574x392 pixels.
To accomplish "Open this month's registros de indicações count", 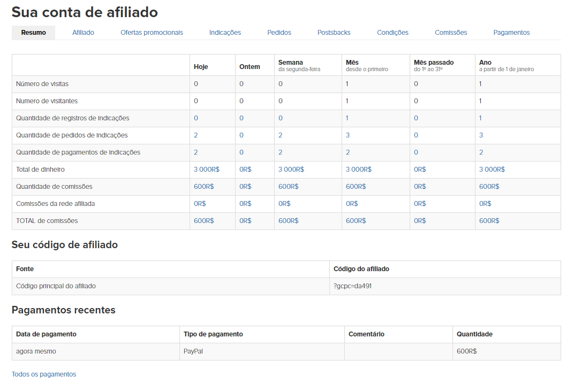I will 347,118.
